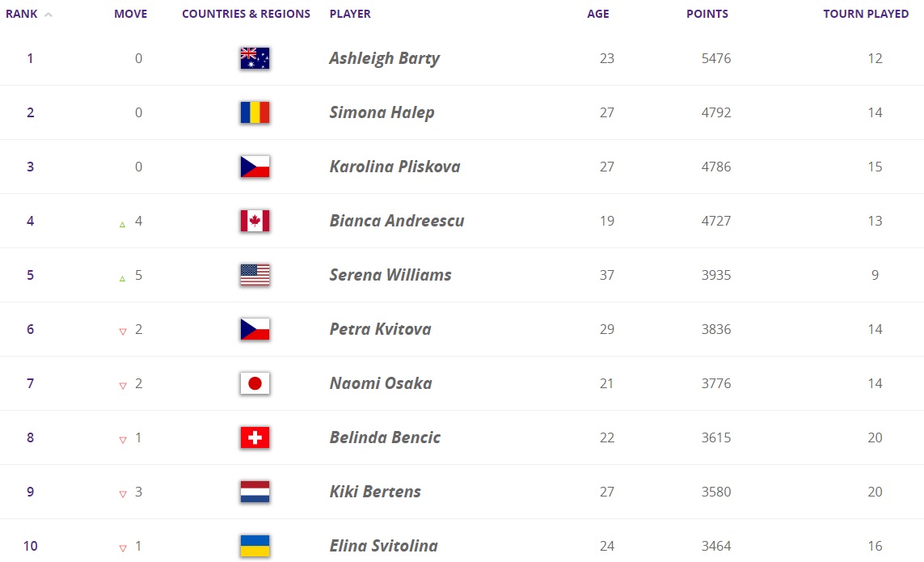Click the Czech flag beside Karolina Pliskova
The width and height of the screenshot is (924, 562).
[x=255, y=167]
